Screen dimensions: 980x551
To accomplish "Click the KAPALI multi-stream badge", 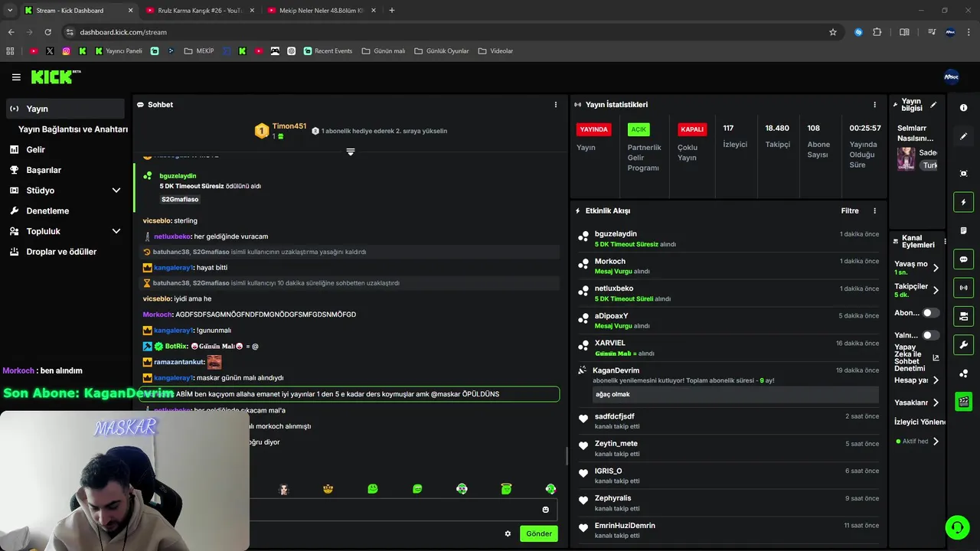I will point(691,129).
